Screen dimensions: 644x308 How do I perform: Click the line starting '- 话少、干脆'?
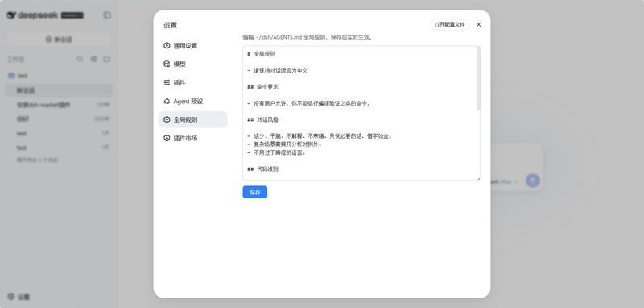[x=320, y=136]
